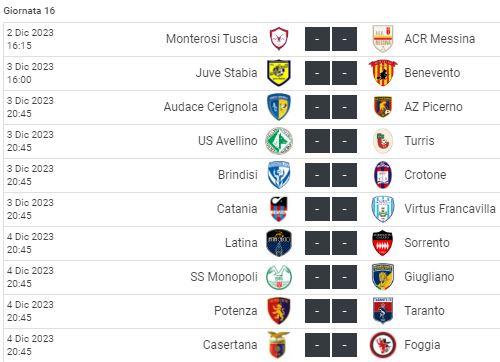Open the Virtus Francavilla team link
Viewport: 500px width, 362px height.
tap(450, 209)
